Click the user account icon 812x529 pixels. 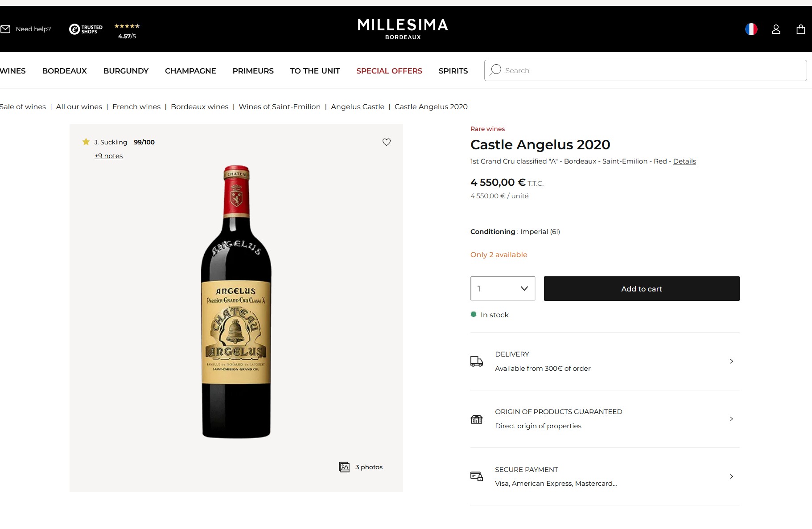(x=776, y=29)
